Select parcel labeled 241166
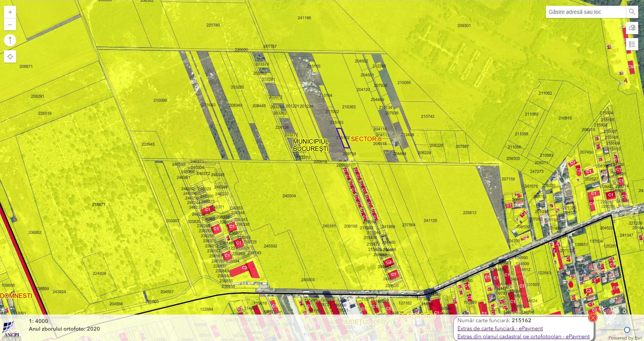The image size is (644, 341). pyautogui.click(x=304, y=18)
